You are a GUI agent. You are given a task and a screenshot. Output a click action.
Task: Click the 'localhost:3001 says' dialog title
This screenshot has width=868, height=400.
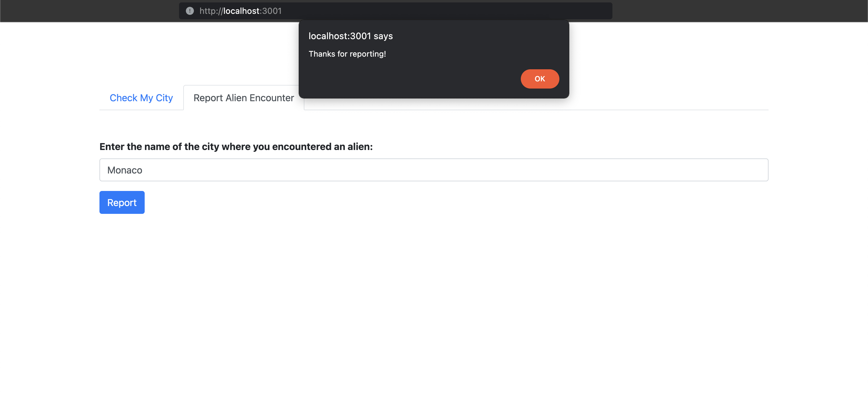pyautogui.click(x=351, y=36)
